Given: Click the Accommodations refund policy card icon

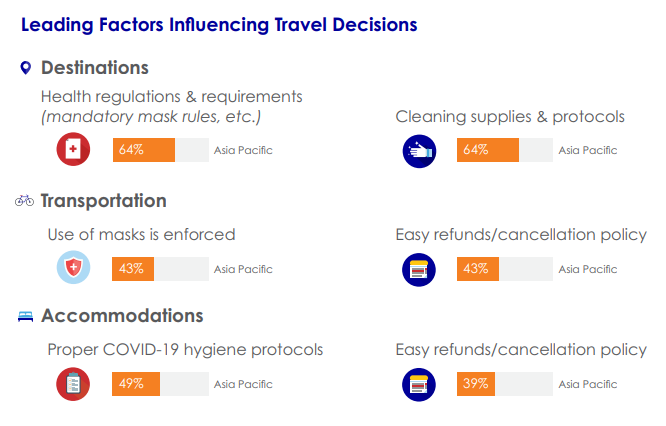Looking at the screenshot, I should [419, 385].
